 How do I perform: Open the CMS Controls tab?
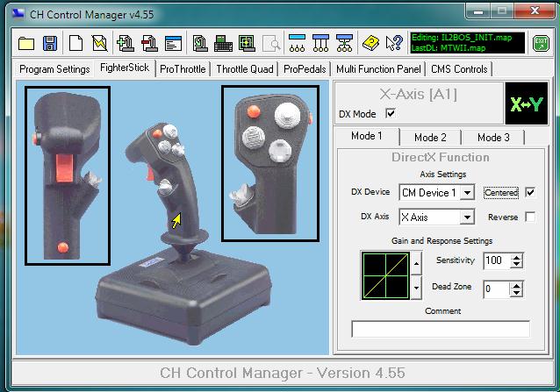tap(459, 69)
